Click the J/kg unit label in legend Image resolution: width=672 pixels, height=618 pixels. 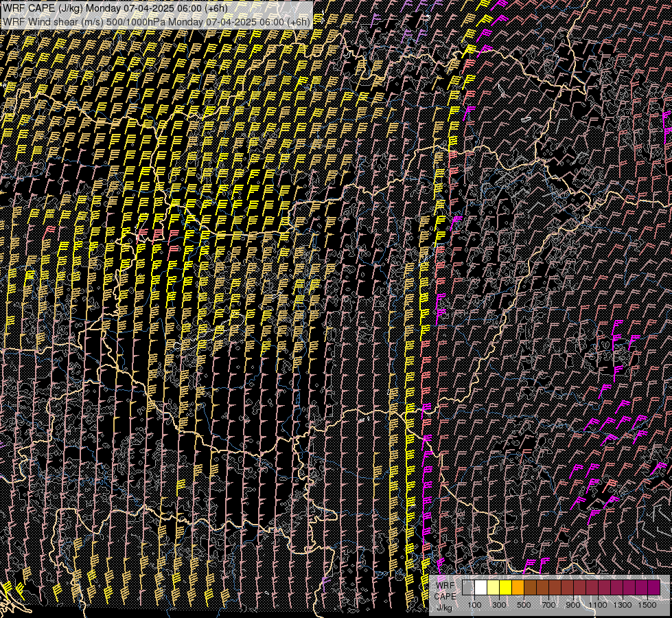(444, 608)
